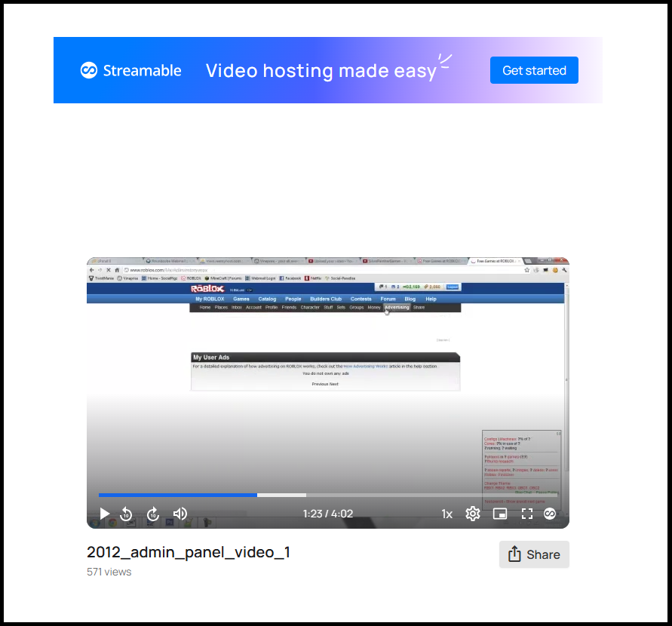The height and width of the screenshot is (626, 672).
Task: Enter fullscreen mode
Action: (527, 514)
